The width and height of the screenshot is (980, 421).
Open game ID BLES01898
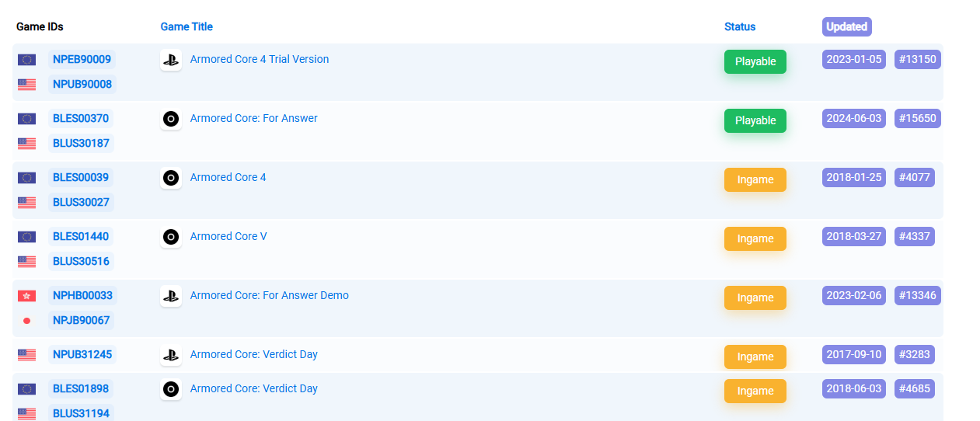point(81,388)
